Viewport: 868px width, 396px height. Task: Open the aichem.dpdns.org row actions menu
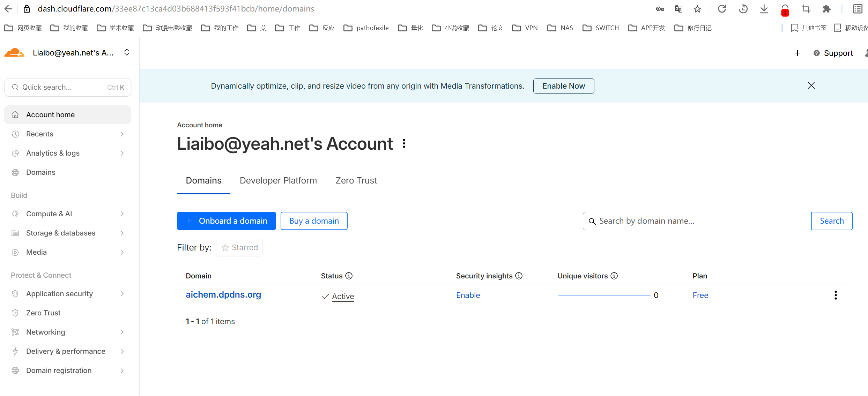coord(836,295)
